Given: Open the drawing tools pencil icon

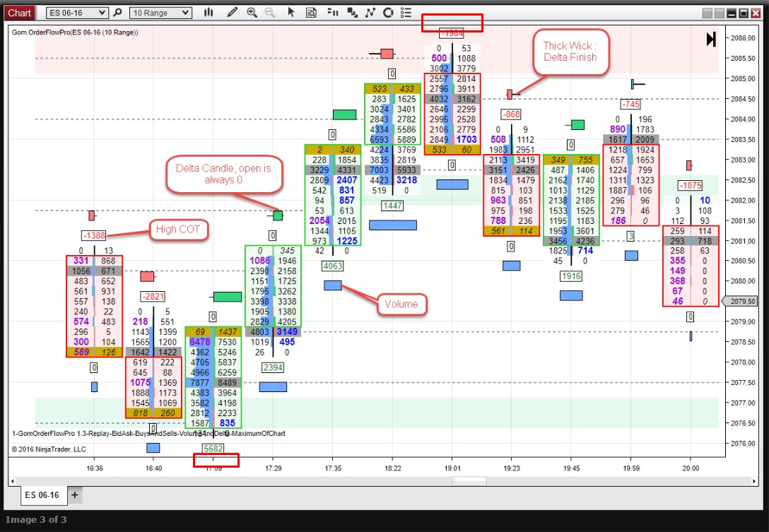Looking at the screenshot, I should click(x=233, y=13).
